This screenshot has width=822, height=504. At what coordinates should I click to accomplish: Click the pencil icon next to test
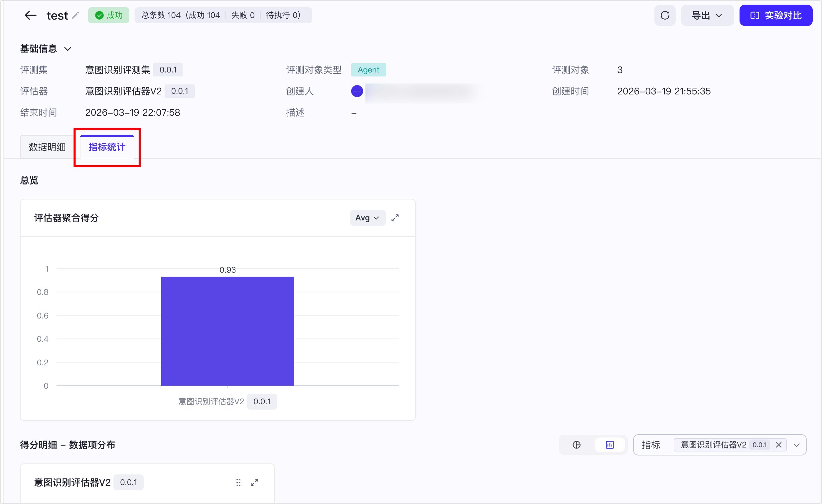[x=76, y=15]
